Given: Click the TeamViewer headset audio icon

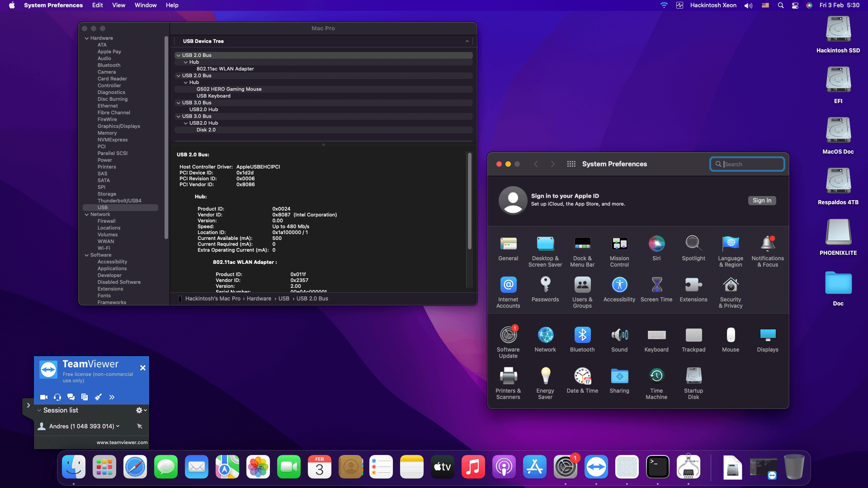Looking at the screenshot, I should 57,397.
